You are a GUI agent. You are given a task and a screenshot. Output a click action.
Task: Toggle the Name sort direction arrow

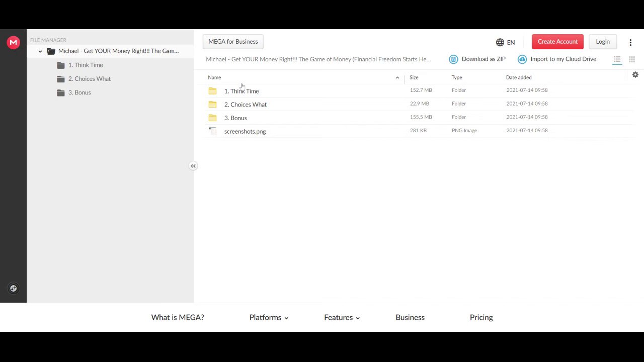[397, 77]
